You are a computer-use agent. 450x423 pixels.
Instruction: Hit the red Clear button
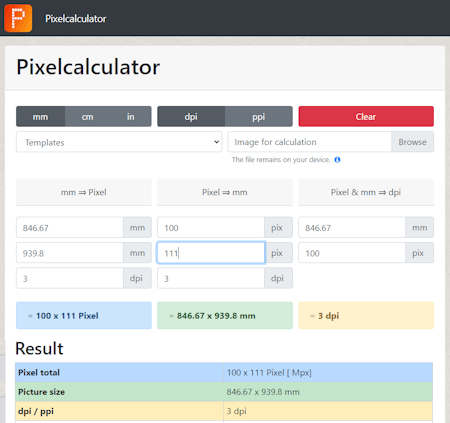click(x=366, y=117)
